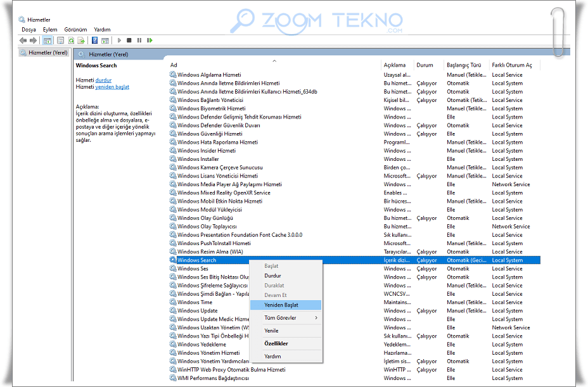This screenshot has width=588, height=387.
Task: Open Özellikler from the context menu
Action: 286,343
